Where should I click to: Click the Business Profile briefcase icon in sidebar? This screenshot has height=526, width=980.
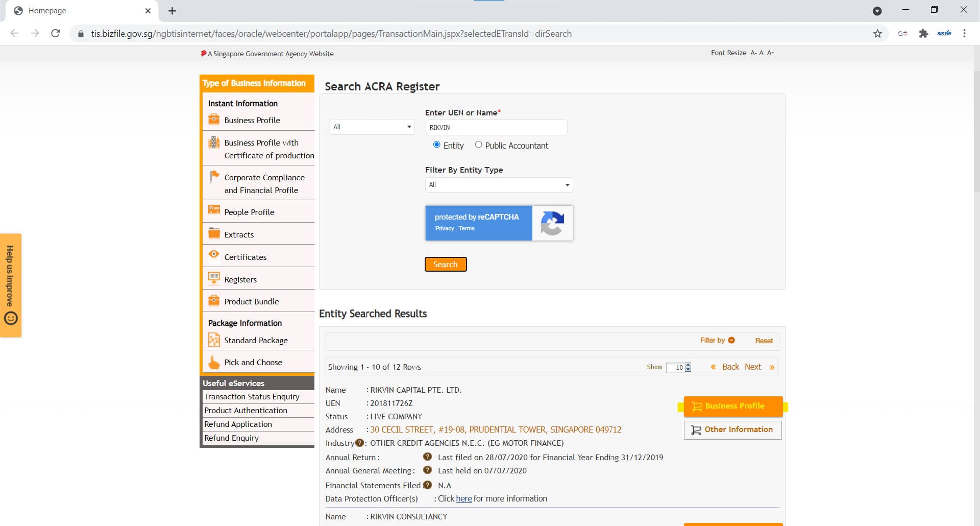pos(214,119)
